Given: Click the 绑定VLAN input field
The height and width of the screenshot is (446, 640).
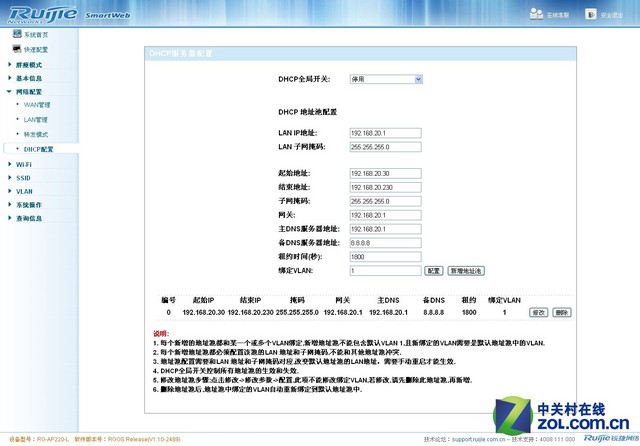Looking at the screenshot, I should [x=385, y=271].
